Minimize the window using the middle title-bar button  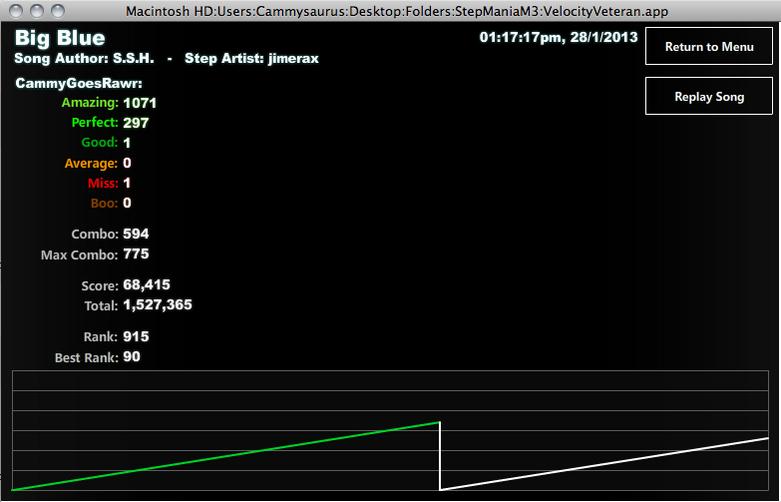37,10
